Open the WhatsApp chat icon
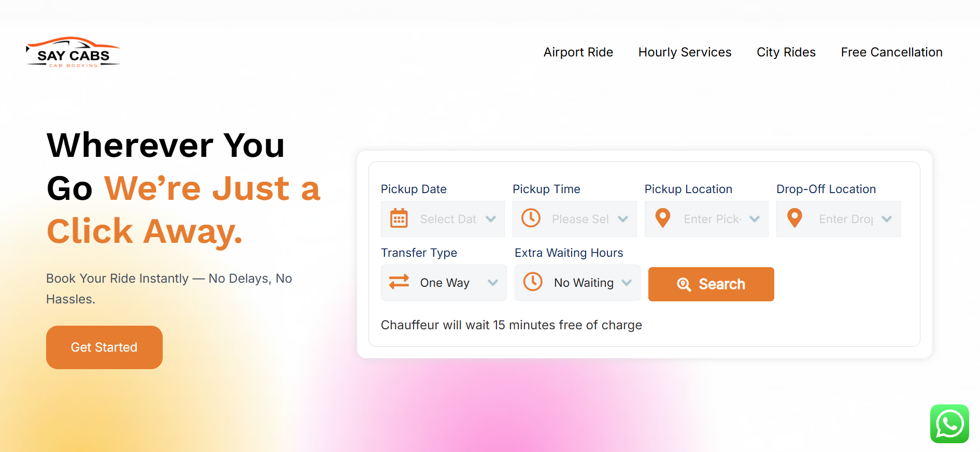This screenshot has width=980, height=452. (949, 424)
